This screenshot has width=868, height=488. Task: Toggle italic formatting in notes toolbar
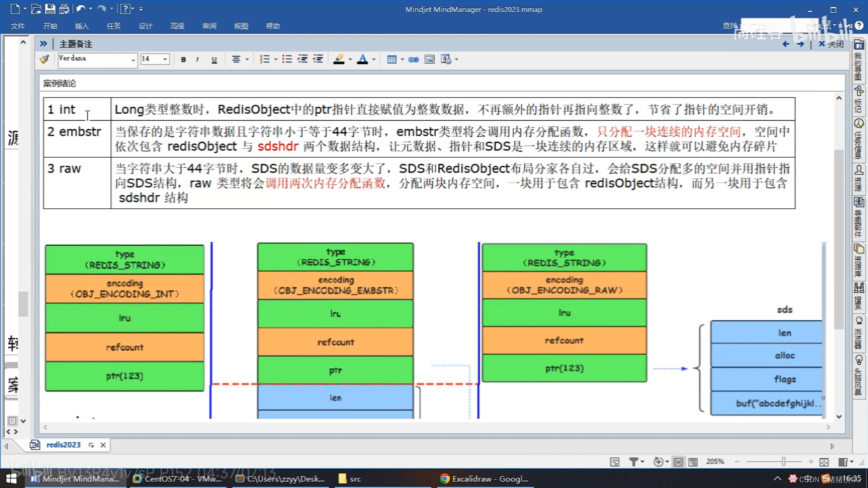tap(197, 59)
